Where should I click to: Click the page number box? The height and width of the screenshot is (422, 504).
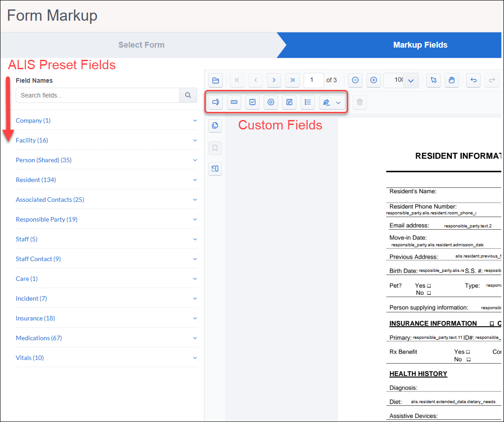click(x=314, y=80)
